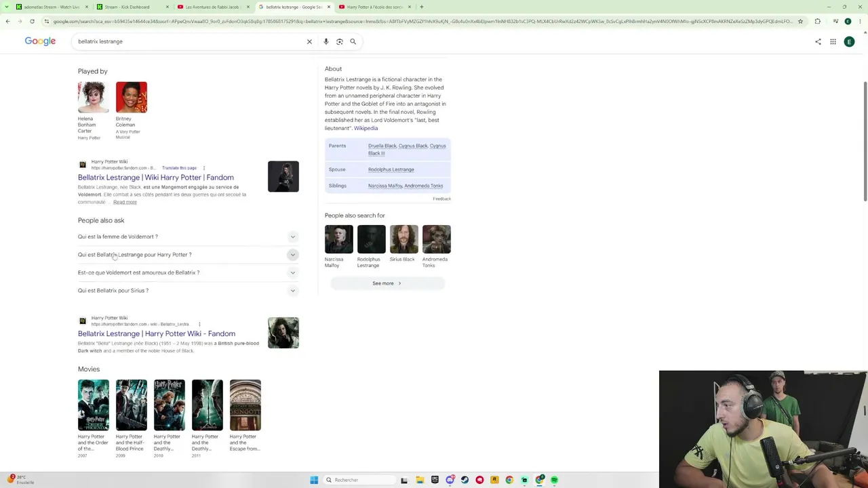Image resolution: width=868 pixels, height=488 pixels.
Task: Expand more related people with See more
Action: (387, 283)
